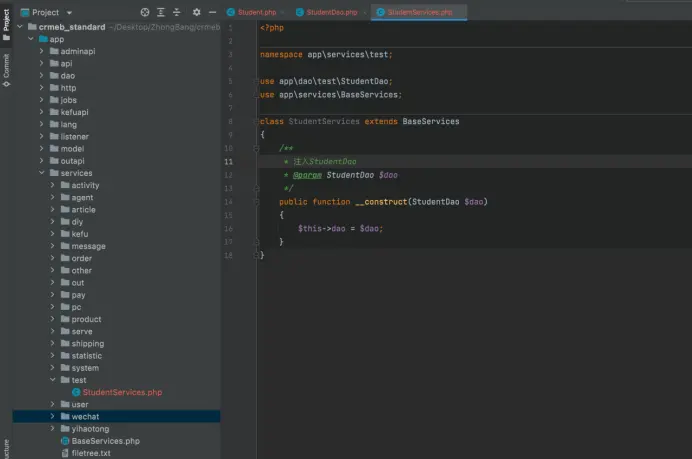Image resolution: width=692 pixels, height=459 pixels.
Task: Click the Expand All icon in Project toolbar
Action: tap(162, 12)
